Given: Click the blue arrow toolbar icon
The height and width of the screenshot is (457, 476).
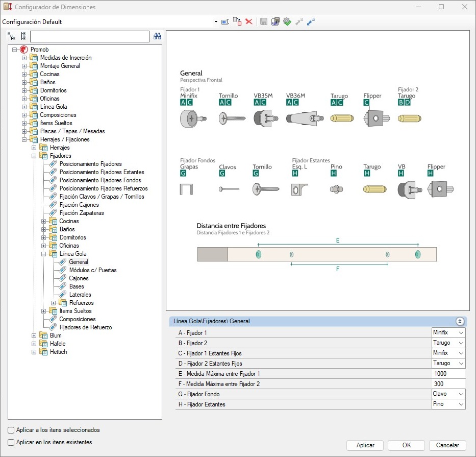Looking at the screenshot, I should [x=311, y=22].
